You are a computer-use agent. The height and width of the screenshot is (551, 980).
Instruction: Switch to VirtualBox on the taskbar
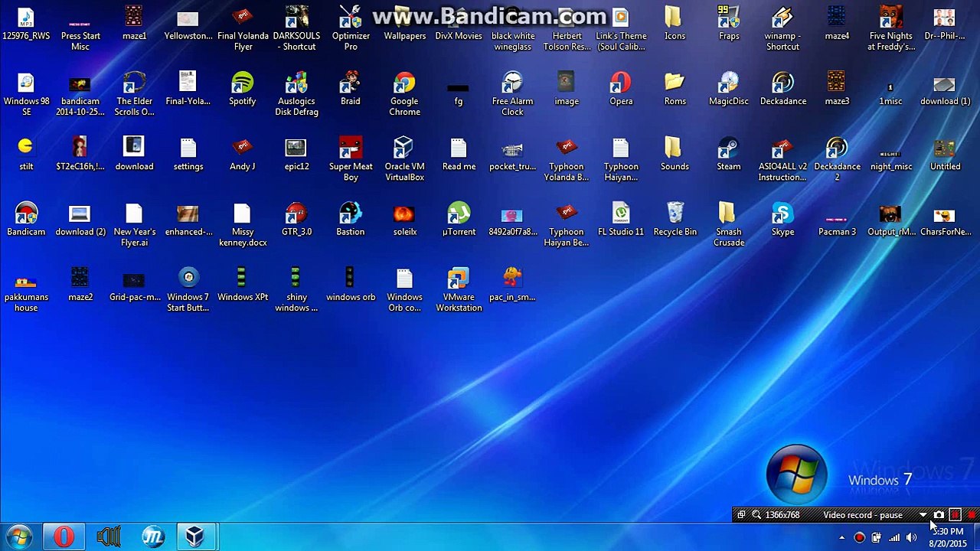click(196, 536)
